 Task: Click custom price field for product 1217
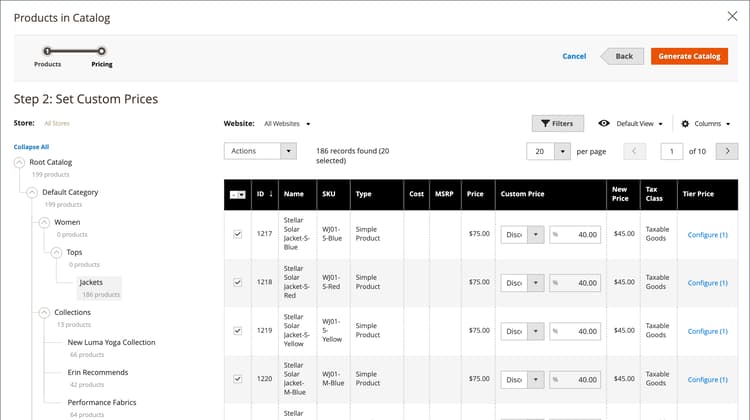(575, 235)
